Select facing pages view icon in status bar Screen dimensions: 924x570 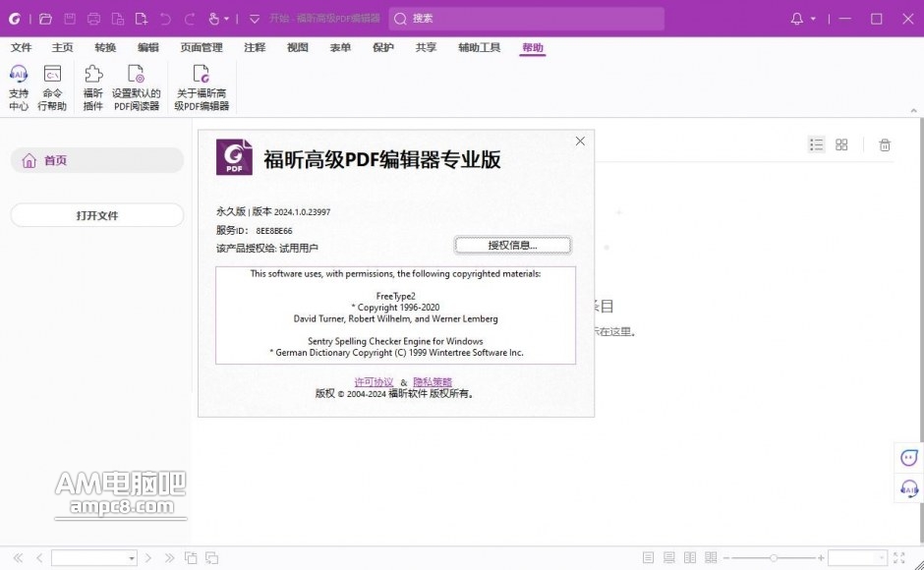[x=690, y=557]
